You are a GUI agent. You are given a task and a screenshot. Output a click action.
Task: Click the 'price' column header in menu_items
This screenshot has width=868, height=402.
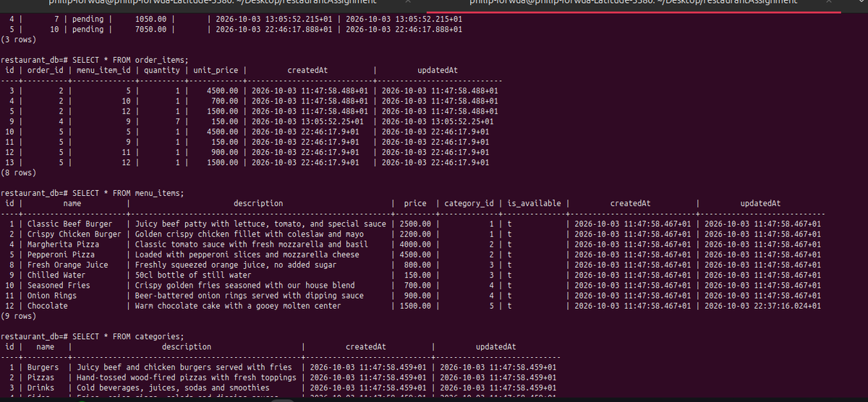point(415,204)
